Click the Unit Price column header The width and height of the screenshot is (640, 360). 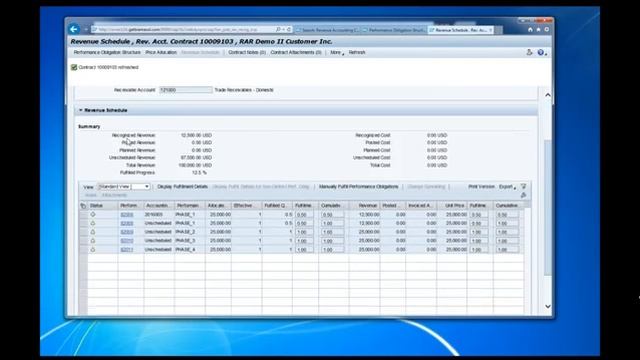coord(452,206)
